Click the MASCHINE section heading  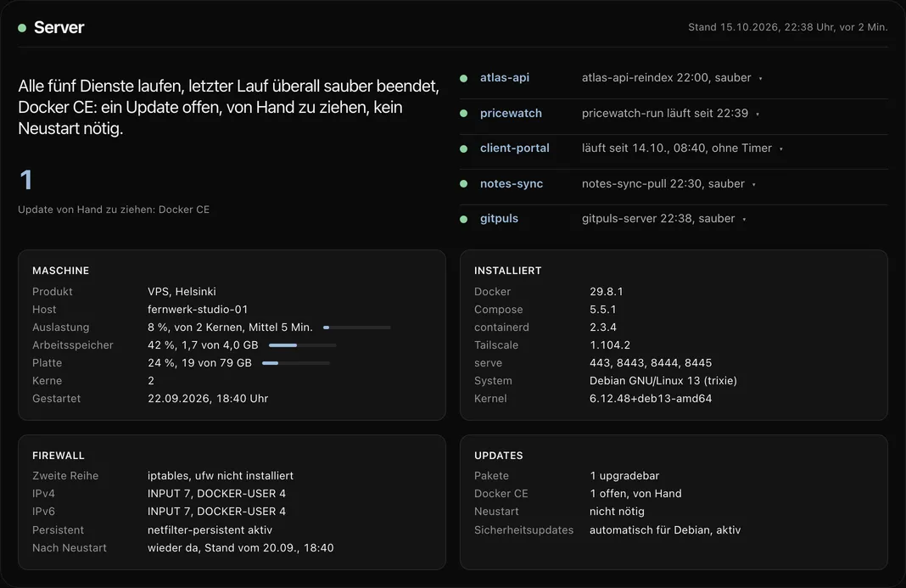[61, 271]
